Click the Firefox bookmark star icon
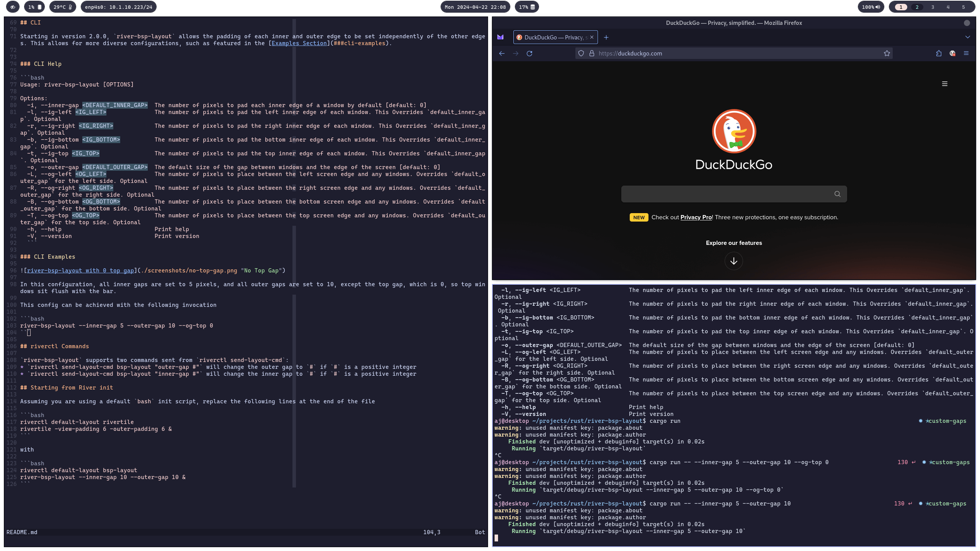The image size is (980, 551). pos(887,53)
